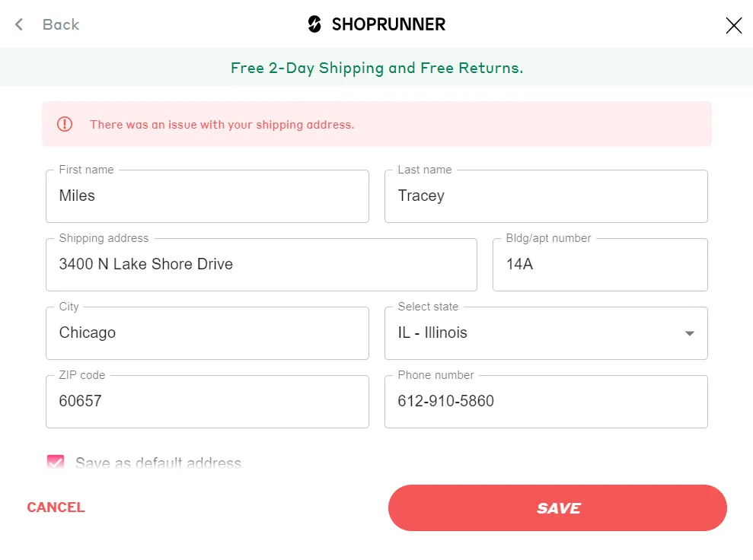Close the ShopRunner dialog with X
This screenshot has height=560, width=753.
[x=733, y=25]
